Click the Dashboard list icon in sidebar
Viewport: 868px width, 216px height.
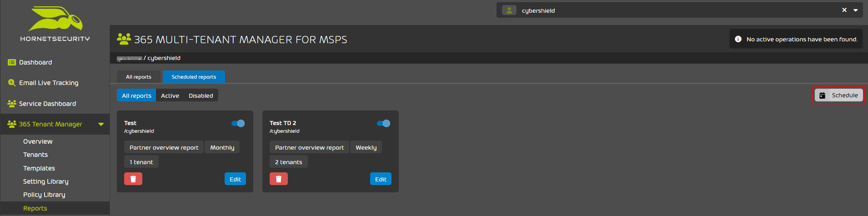[x=12, y=62]
